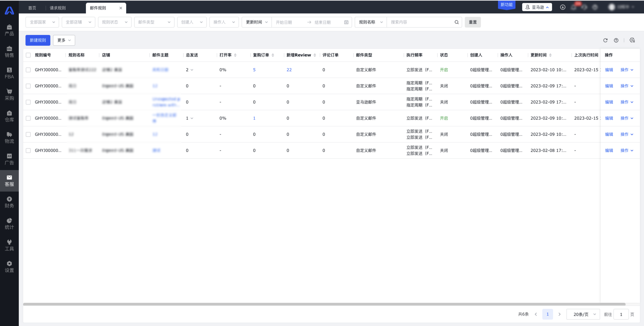Select page 1 in pagination
Screen dimensions: 644x326
(548, 314)
